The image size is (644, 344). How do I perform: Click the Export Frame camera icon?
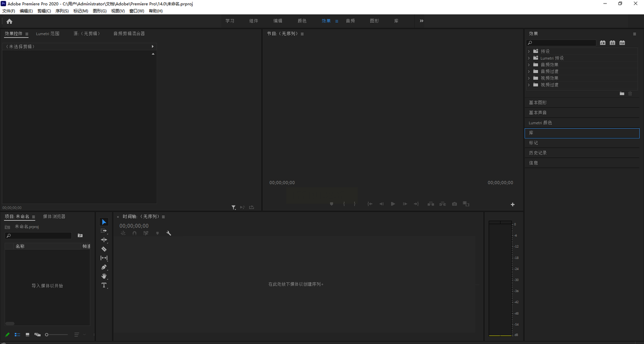tap(454, 204)
